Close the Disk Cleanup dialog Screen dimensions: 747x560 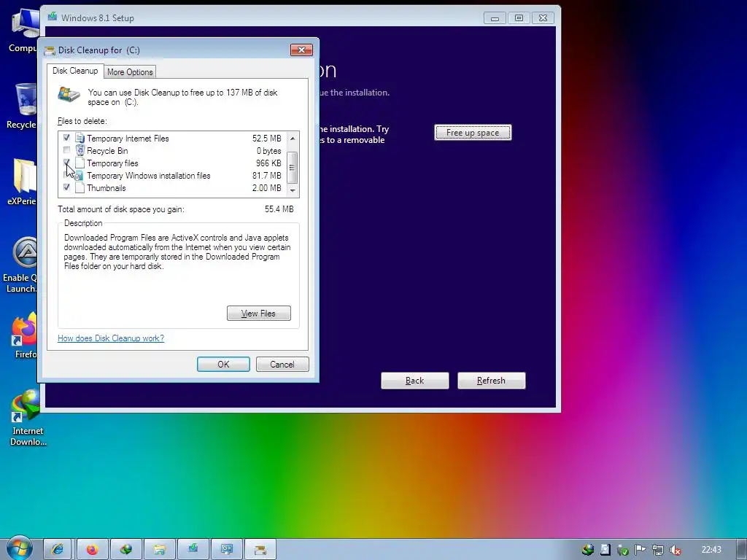click(x=301, y=50)
